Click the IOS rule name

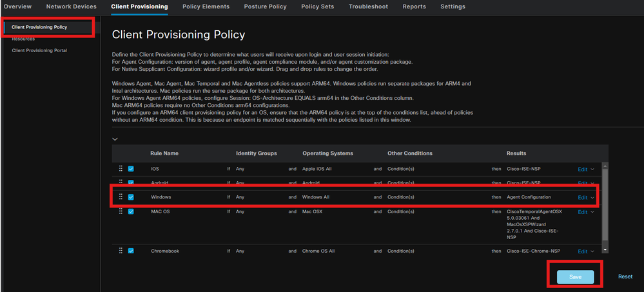pos(155,169)
